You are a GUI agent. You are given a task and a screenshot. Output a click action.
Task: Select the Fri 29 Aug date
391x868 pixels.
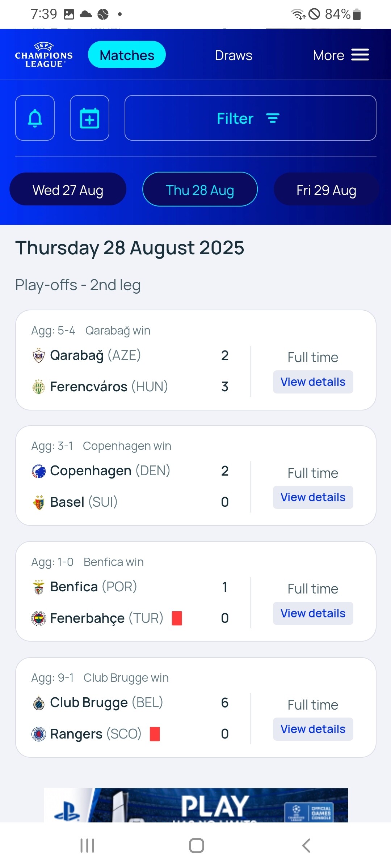pyautogui.click(x=326, y=190)
